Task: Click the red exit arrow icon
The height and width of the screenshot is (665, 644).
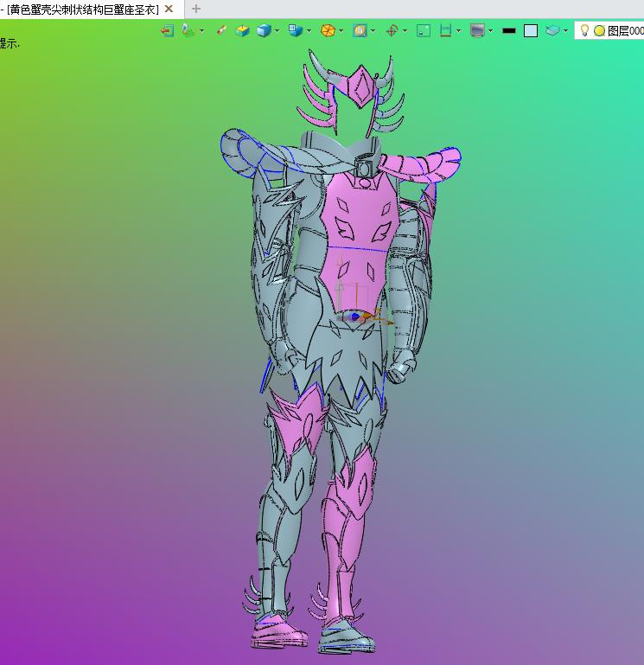Action: pyautogui.click(x=168, y=31)
